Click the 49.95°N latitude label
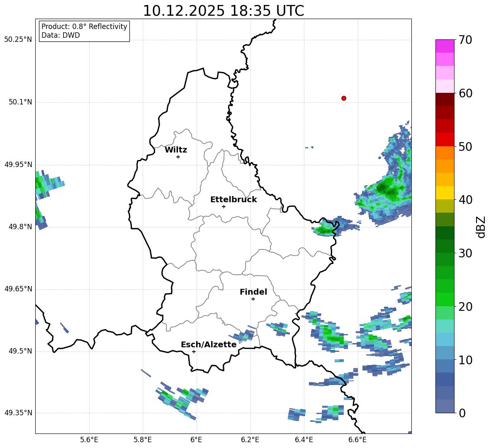This screenshot has height=448, width=491. click(18, 165)
